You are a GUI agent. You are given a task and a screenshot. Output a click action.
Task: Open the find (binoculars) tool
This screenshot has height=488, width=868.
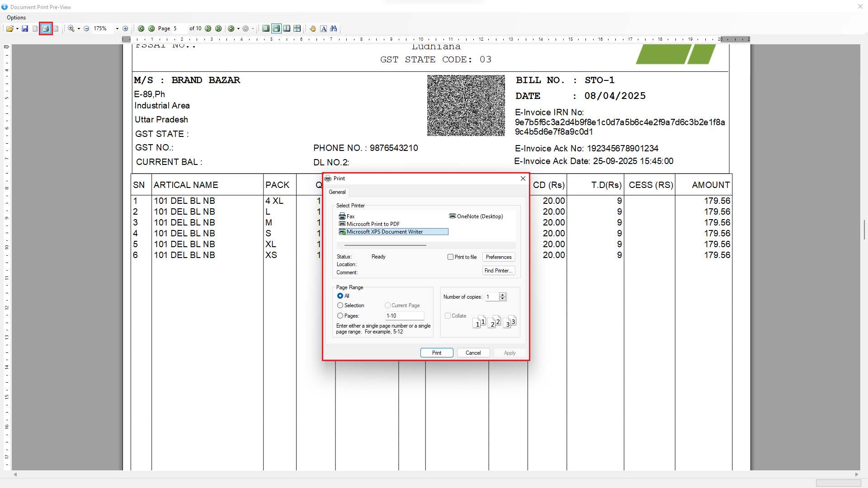tap(334, 28)
